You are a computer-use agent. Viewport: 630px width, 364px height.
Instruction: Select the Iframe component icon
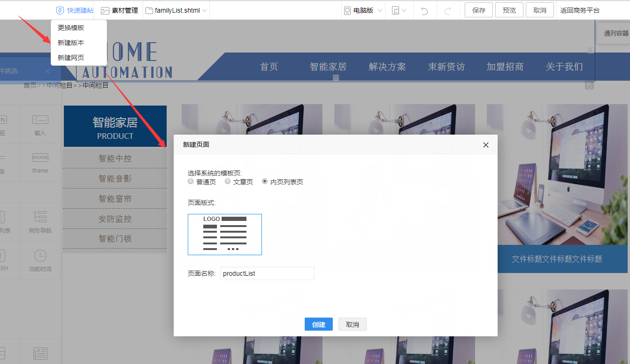click(40, 158)
